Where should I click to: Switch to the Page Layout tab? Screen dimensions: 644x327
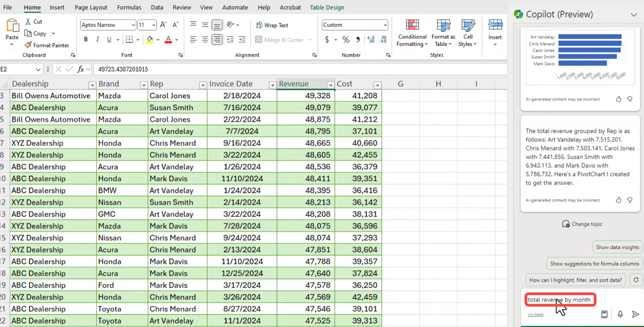tap(91, 7)
